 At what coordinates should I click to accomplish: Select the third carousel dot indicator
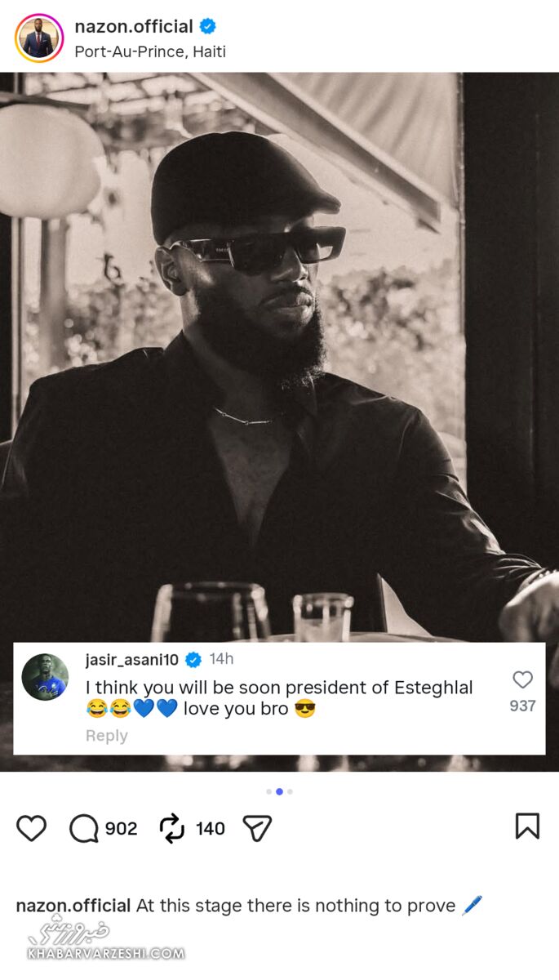(x=290, y=791)
